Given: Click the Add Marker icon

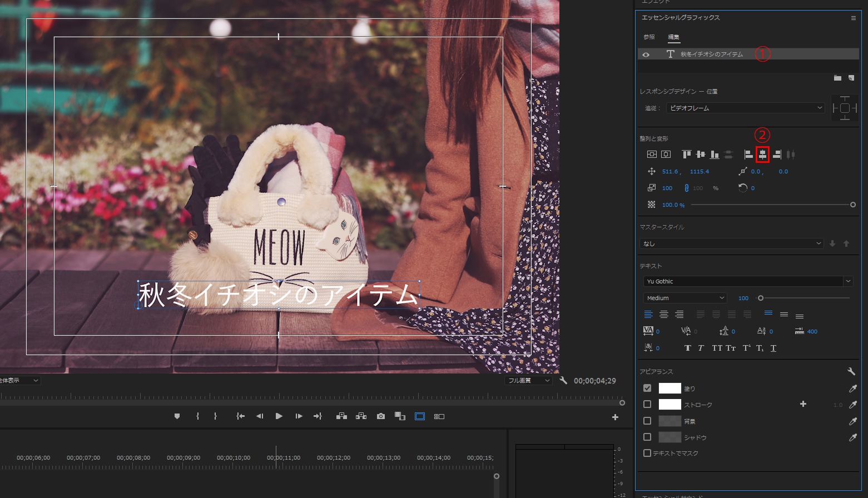Looking at the screenshot, I should click(177, 416).
